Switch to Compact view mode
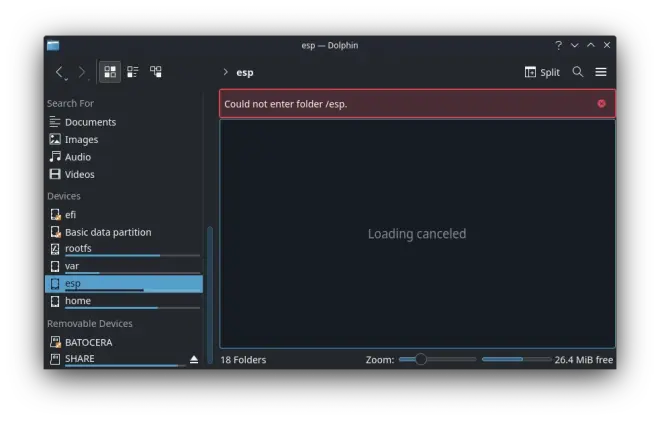This screenshot has width=660, height=421. [133, 72]
